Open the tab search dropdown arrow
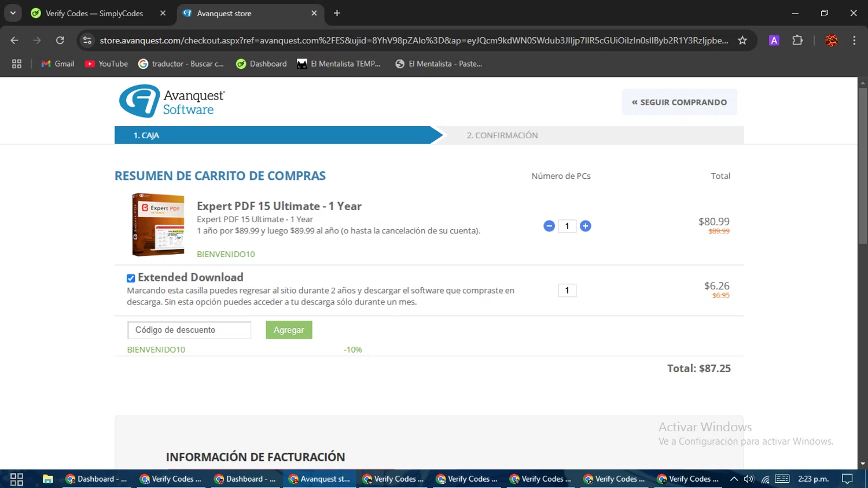Screen dimensions: 868x488 pyautogui.click(x=13, y=13)
